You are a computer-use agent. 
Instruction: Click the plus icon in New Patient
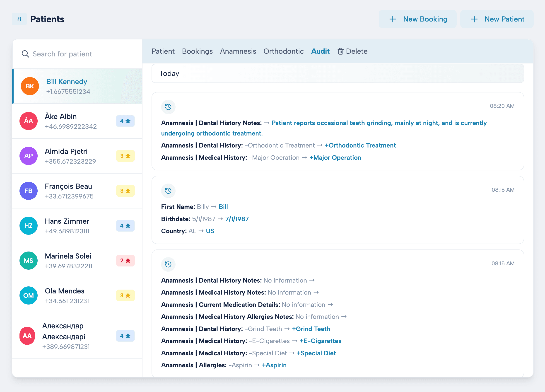tap(474, 19)
